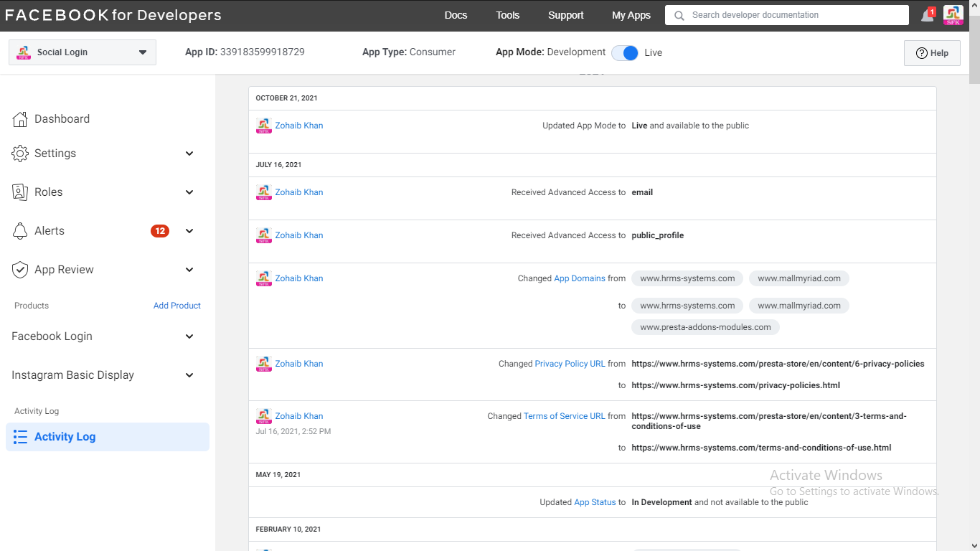Image resolution: width=980 pixels, height=551 pixels.
Task: Expand the App Review section chevron
Action: [x=189, y=270]
